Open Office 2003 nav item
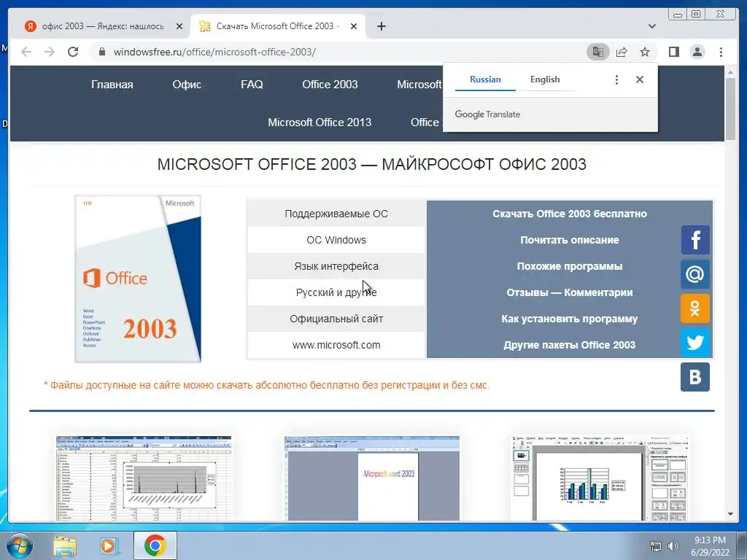This screenshot has height=560, width=747. (x=330, y=85)
